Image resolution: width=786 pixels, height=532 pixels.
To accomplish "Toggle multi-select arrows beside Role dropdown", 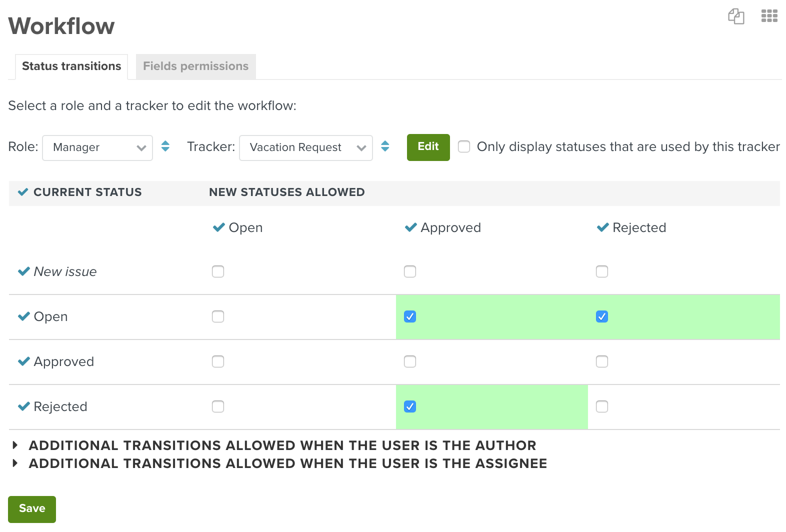I will click(165, 146).
